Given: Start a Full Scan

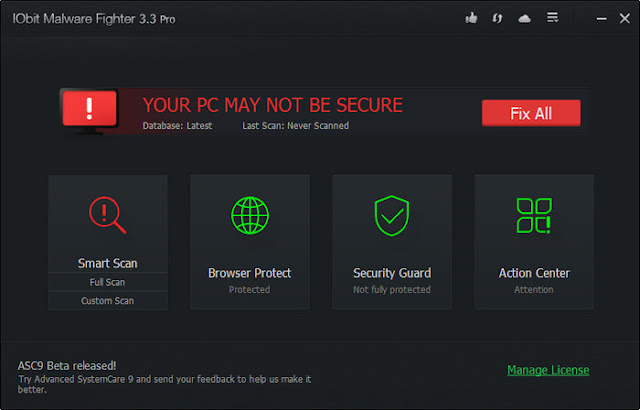Looking at the screenshot, I should click(x=108, y=282).
